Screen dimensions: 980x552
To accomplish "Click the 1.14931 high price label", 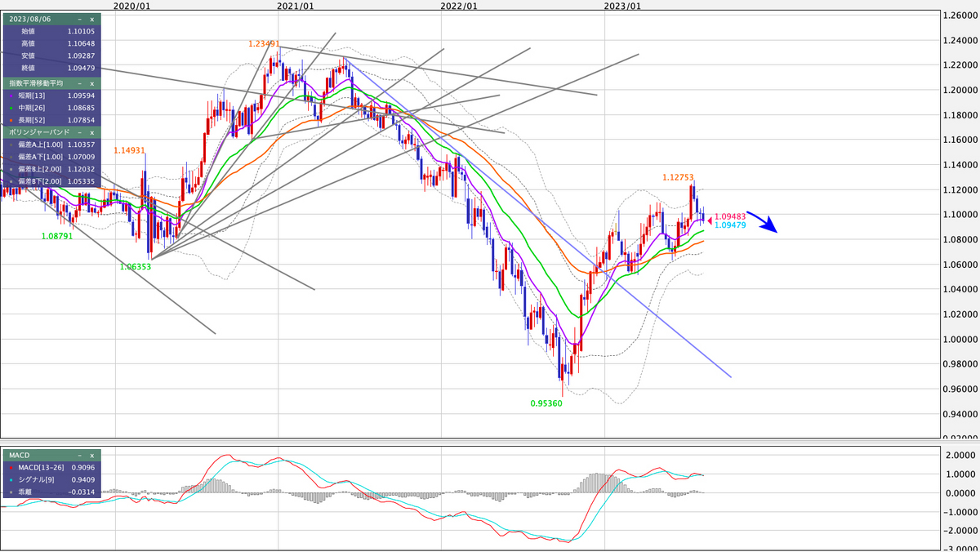I will coord(130,150).
